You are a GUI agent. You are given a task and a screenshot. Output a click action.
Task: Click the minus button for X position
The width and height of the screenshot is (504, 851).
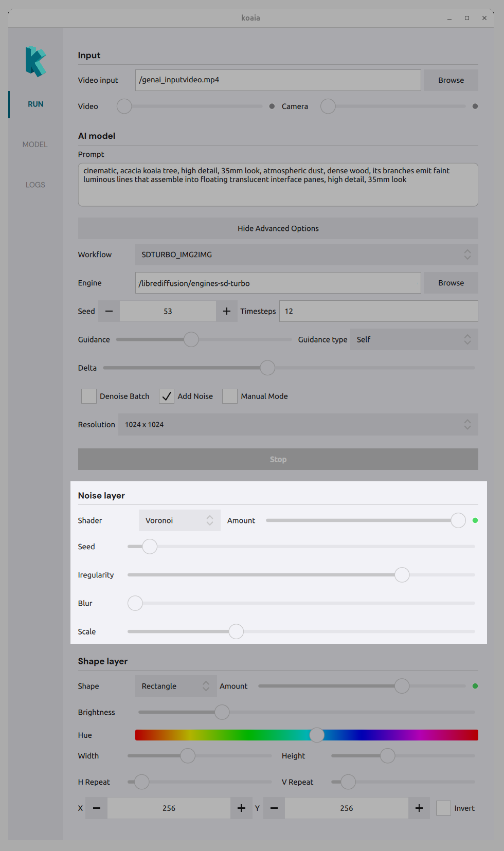(97, 808)
